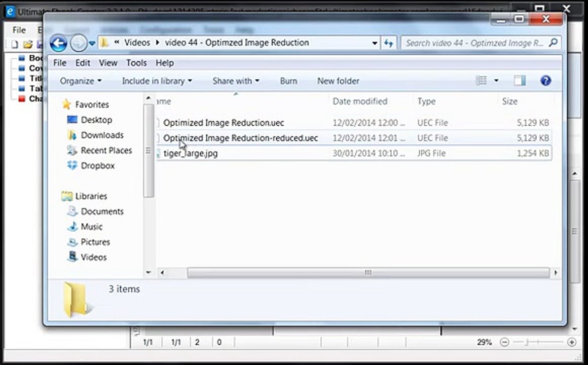The width and height of the screenshot is (588, 365).
Task: Click video 44 breadcrumb in address bar
Action: coord(237,43)
